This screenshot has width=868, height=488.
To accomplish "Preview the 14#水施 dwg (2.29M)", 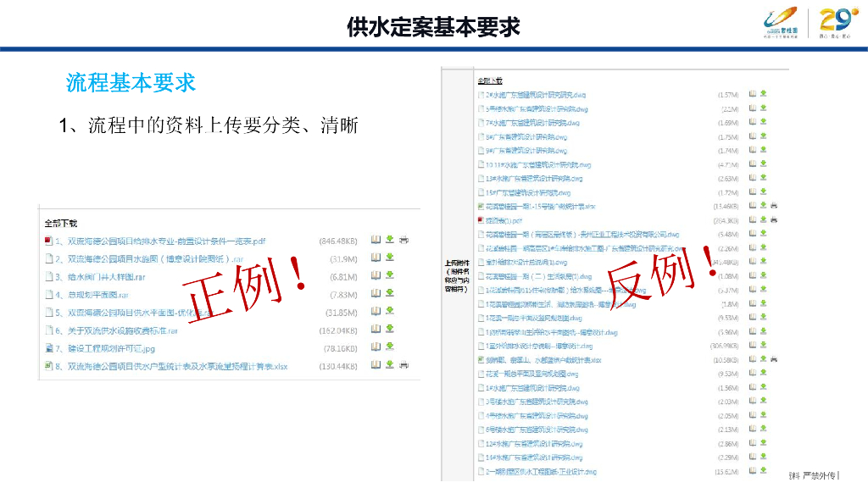I will click(753, 457).
